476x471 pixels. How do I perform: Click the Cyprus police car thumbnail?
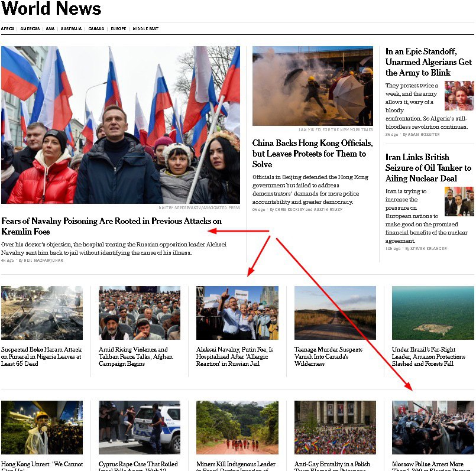pos(140,427)
